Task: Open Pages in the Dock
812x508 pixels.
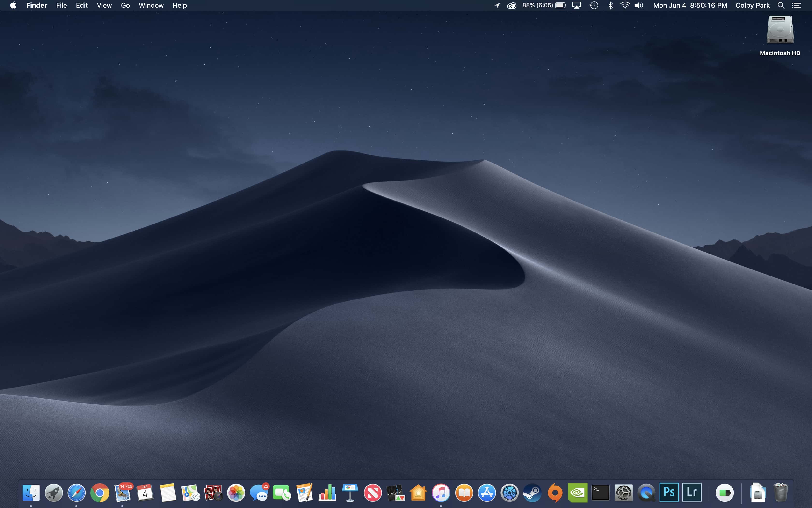Action: (x=305, y=493)
